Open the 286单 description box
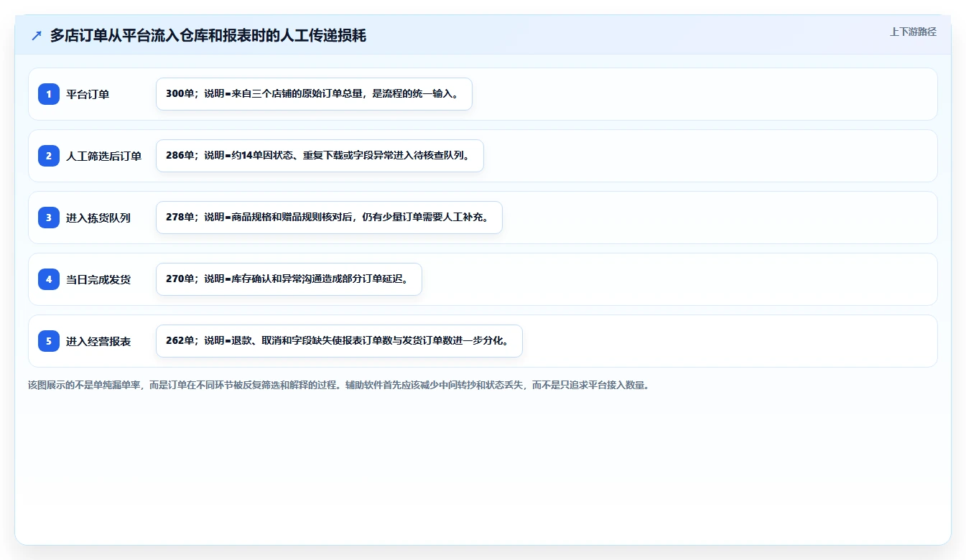 (x=320, y=156)
